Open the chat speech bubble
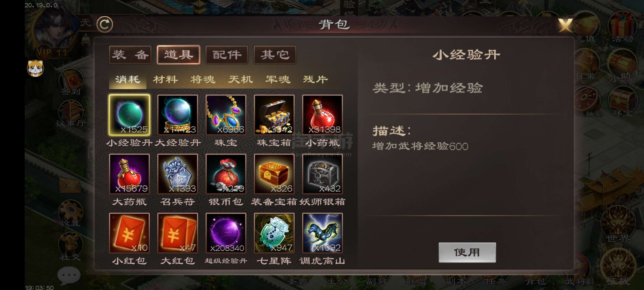The width and height of the screenshot is (644, 290). [x=69, y=275]
